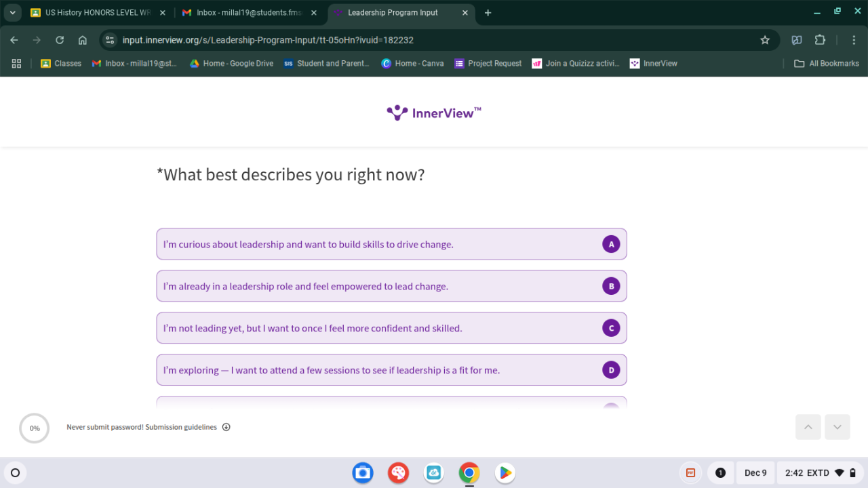The width and height of the screenshot is (868, 488).
Task: Go to next question with down arrow
Action: click(x=837, y=427)
